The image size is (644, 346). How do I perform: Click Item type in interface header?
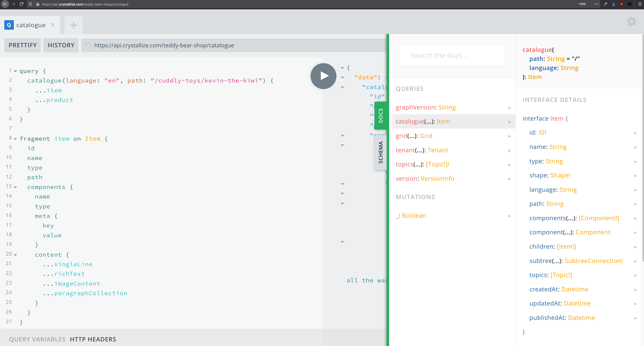coord(557,119)
